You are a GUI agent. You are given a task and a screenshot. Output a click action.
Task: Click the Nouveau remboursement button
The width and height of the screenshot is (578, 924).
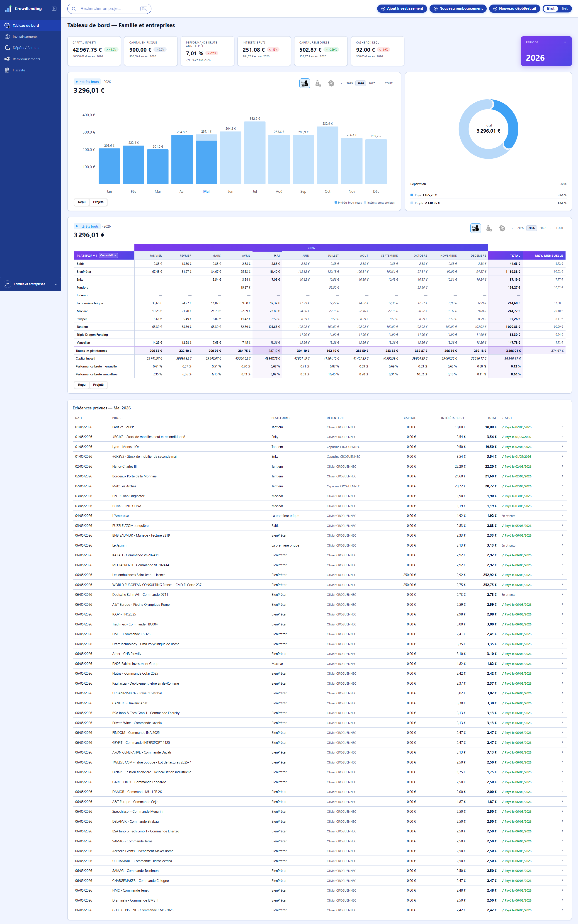[458, 8]
